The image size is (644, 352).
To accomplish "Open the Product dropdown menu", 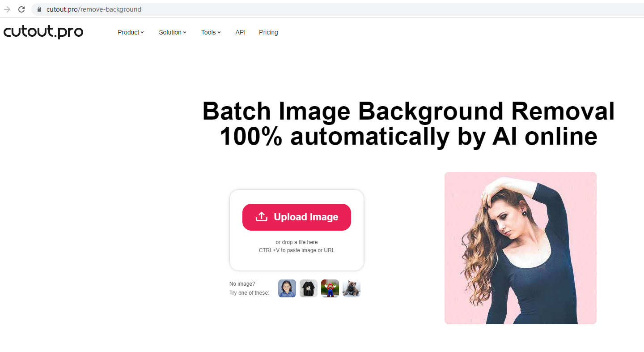I will (x=130, y=32).
